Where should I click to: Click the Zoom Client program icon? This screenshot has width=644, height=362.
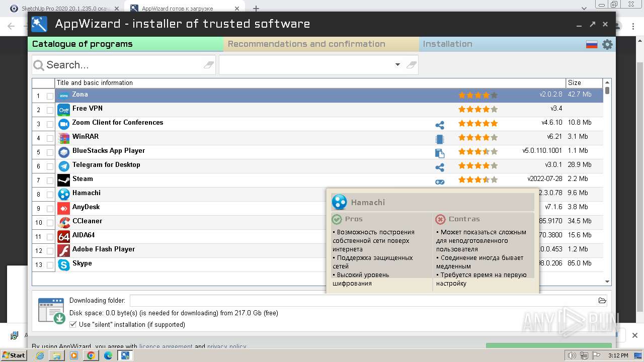(63, 124)
